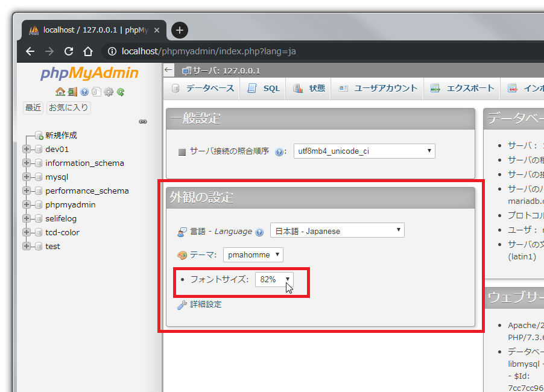Expand the dev01 database tree node
This screenshot has width=544, height=392.
click(27, 149)
